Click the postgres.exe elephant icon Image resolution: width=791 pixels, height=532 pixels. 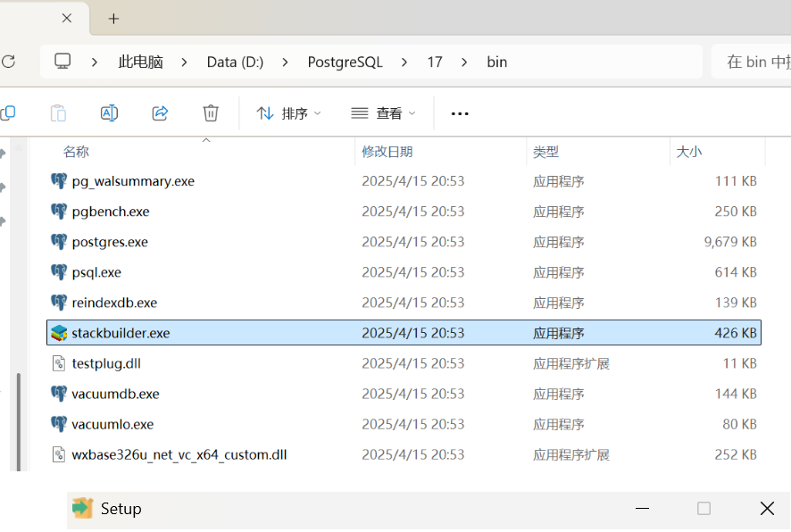point(59,242)
